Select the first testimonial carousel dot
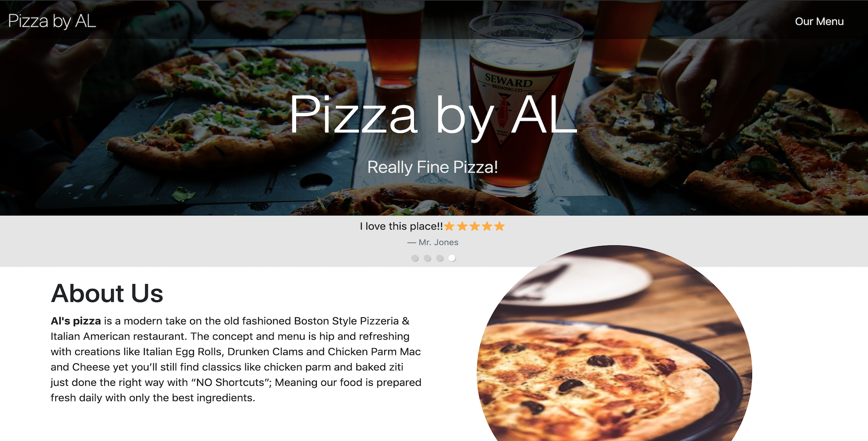 [x=415, y=258]
